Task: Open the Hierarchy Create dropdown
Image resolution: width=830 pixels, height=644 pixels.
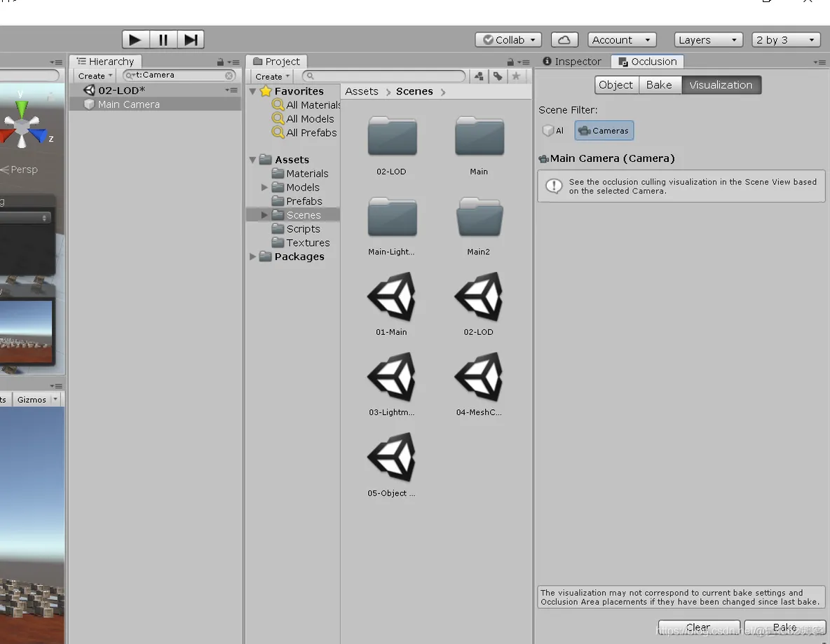Action: click(x=95, y=76)
